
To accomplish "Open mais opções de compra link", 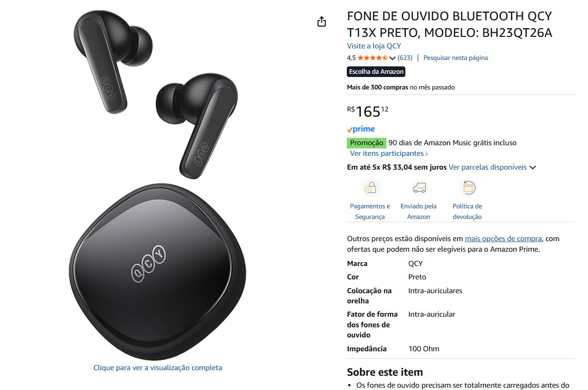I will click(503, 239).
